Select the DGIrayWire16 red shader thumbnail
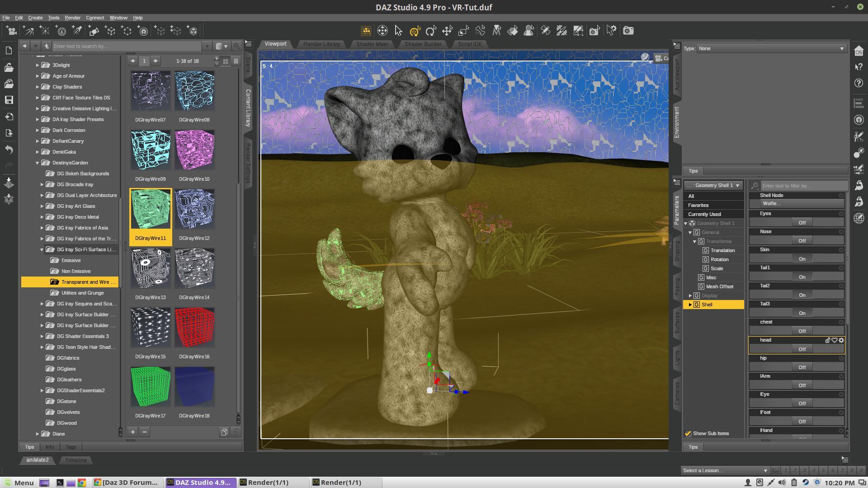The height and width of the screenshot is (488, 868). click(x=194, y=327)
